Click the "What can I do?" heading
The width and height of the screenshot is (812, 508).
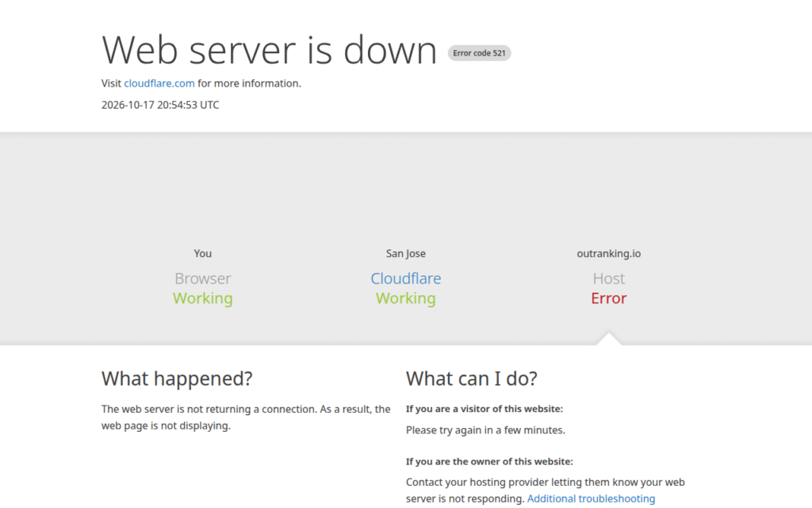click(471, 379)
